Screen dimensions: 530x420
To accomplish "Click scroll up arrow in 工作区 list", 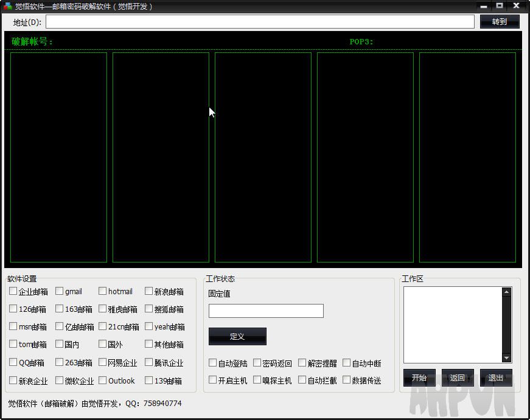I will 506,292.
